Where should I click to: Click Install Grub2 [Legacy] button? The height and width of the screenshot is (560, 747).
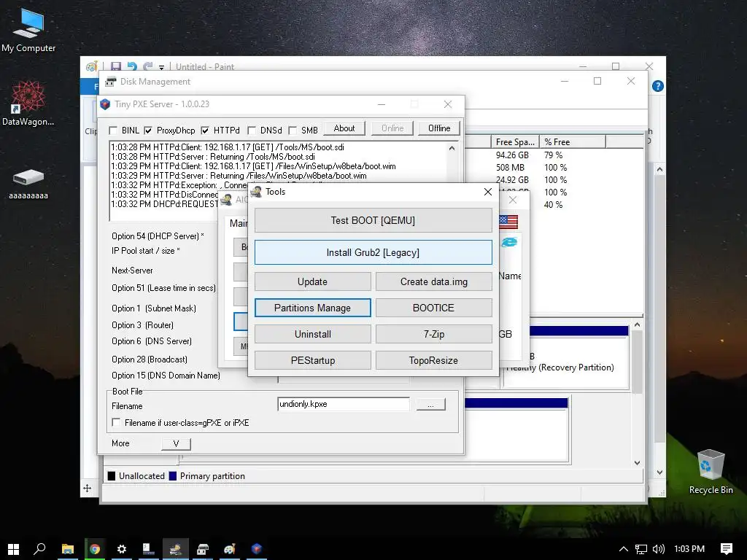[373, 252]
